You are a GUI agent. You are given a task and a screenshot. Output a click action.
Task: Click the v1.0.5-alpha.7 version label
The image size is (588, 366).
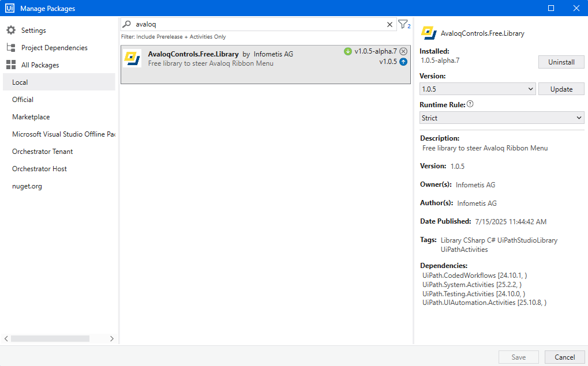click(376, 51)
